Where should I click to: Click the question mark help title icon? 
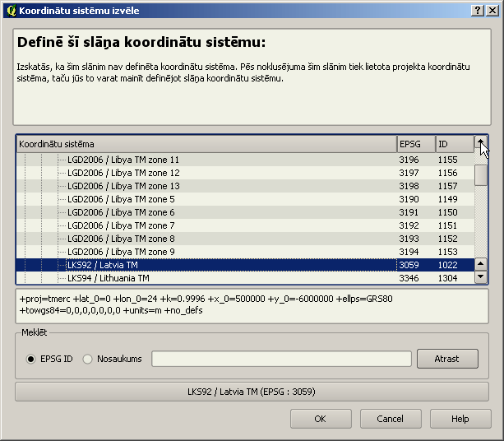pyautogui.click(x=478, y=11)
